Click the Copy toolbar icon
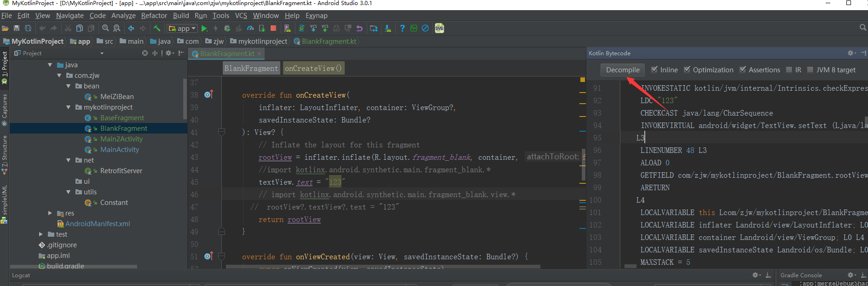The image size is (868, 286). (79, 28)
